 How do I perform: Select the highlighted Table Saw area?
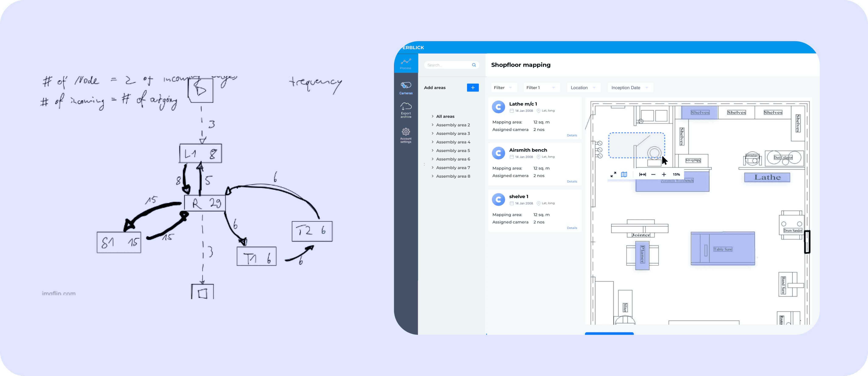tap(722, 249)
